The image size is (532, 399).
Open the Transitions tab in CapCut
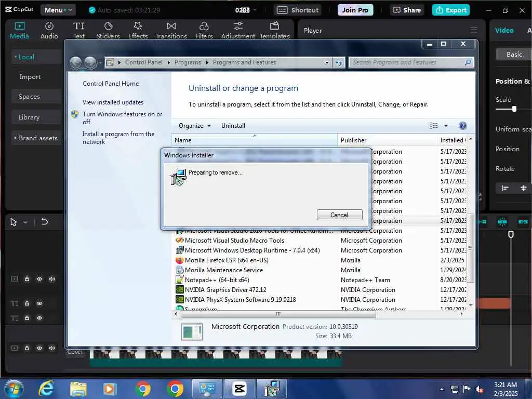[x=171, y=31]
